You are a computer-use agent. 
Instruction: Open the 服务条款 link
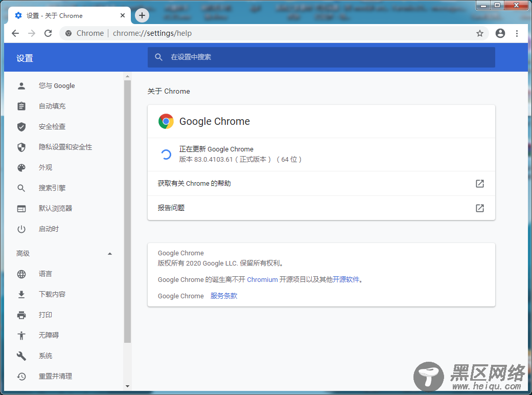224,296
